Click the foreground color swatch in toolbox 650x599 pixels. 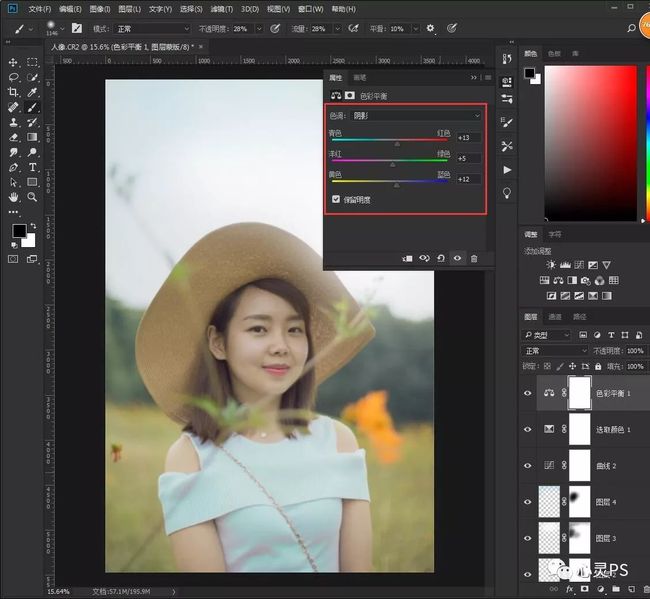pyautogui.click(x=19, y=230)
